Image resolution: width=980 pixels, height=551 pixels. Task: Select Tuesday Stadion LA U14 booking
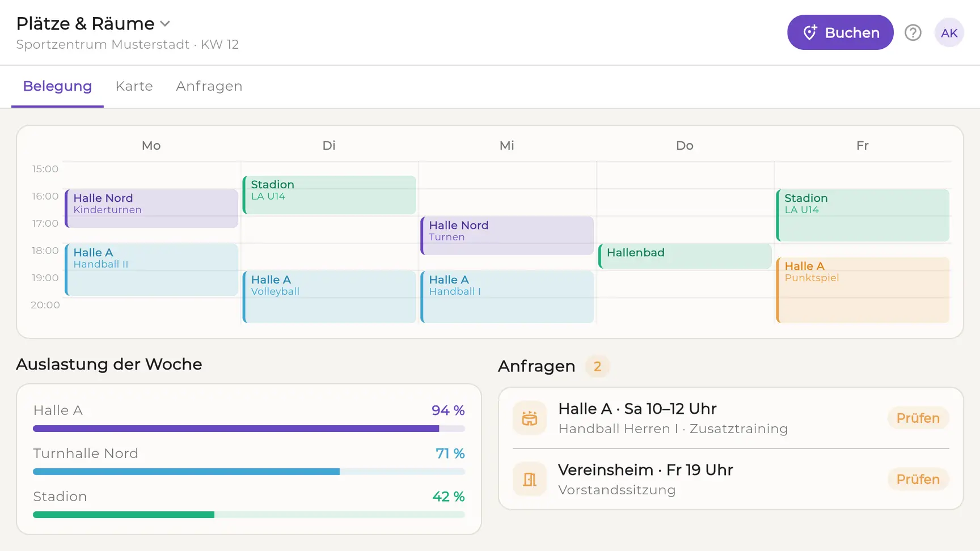pyautogui.click(x=329, y=195)
